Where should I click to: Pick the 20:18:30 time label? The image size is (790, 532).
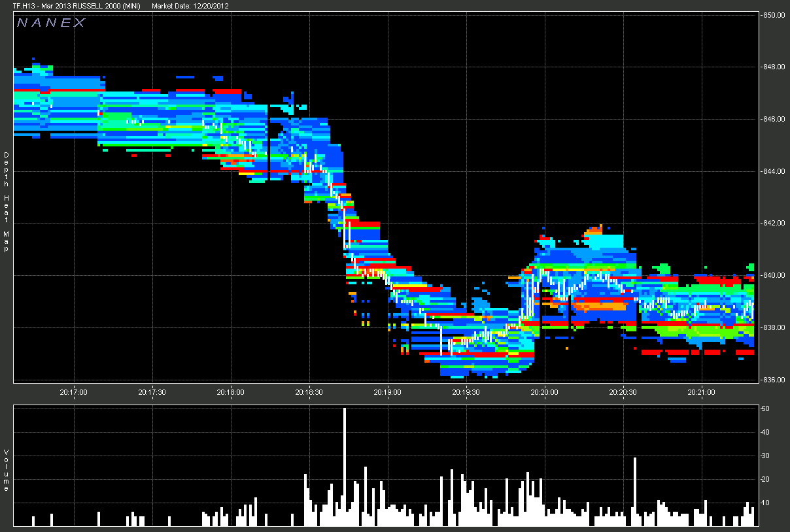309,392
